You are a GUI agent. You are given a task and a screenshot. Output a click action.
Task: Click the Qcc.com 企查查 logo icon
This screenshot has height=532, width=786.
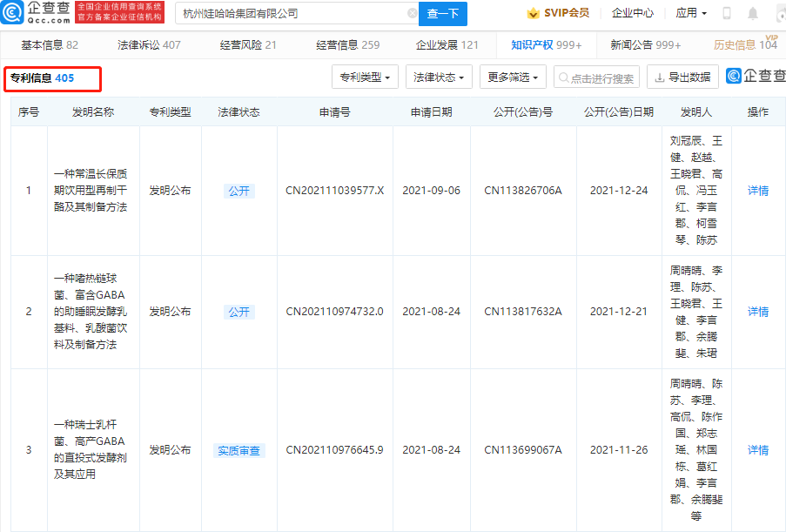click(12, 12)
